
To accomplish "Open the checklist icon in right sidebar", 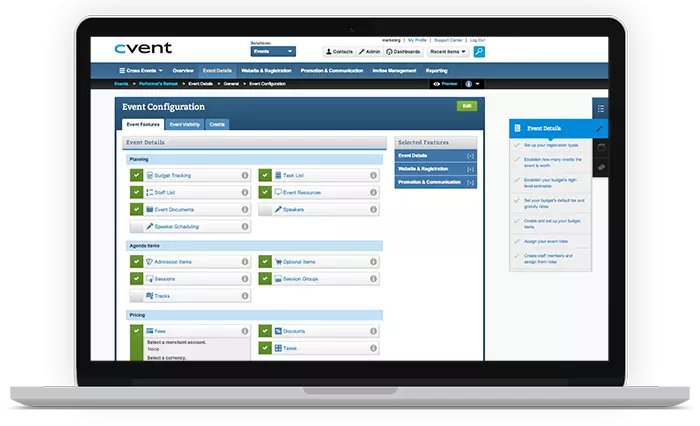I will 600,108.
